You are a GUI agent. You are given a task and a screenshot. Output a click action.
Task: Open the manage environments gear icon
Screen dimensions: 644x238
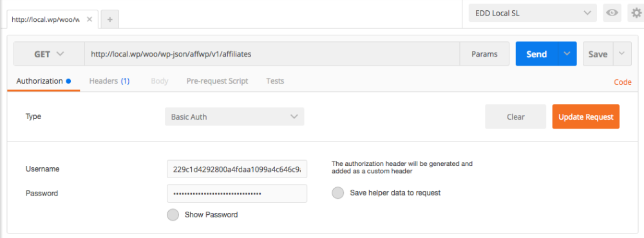click(x=636, y=13)
